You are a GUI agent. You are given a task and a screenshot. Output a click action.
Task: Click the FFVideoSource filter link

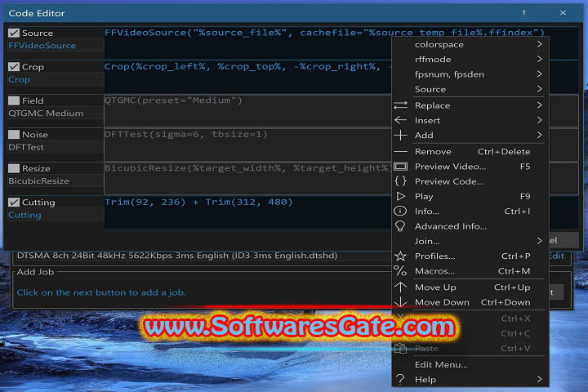pyautogui.click(x=42, y=46)
